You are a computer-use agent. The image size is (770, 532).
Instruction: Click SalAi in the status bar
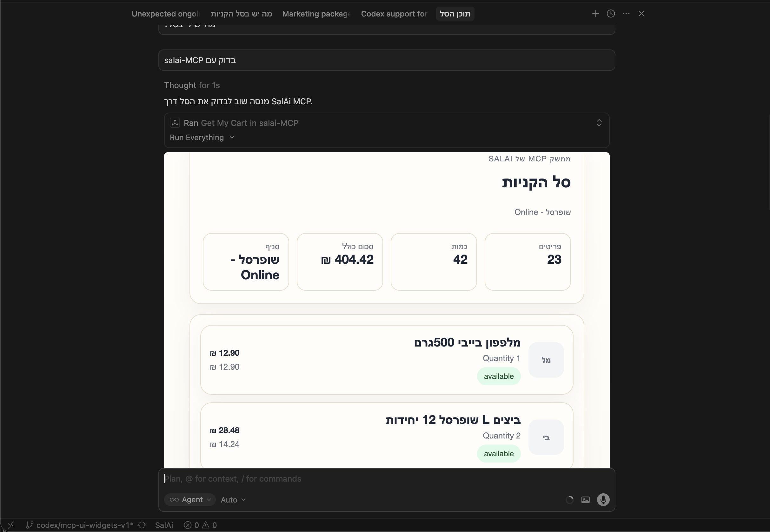(x=164, y=525)
